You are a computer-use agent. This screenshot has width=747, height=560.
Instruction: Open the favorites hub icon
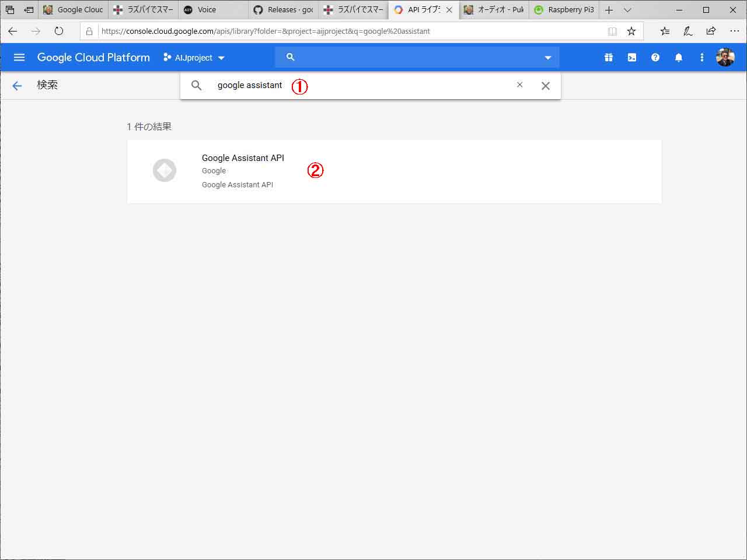[665, 31]
